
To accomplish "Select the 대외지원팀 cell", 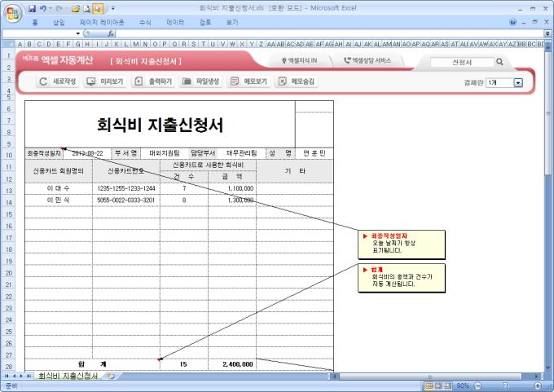I will click(165, 153).
